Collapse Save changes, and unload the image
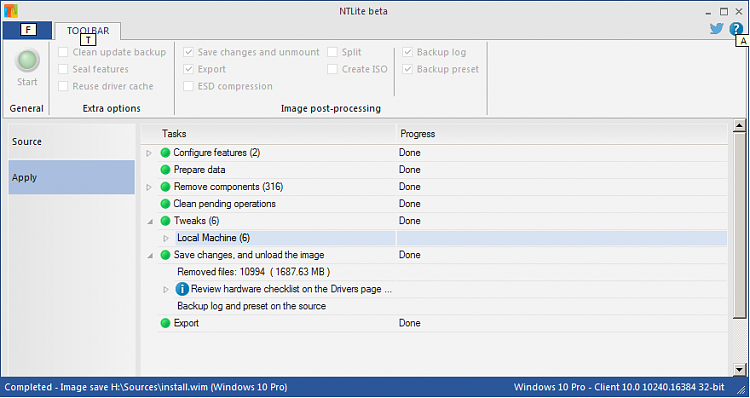Image resolution: width=750 pixels, height=398 pixels. coord(150,255)
